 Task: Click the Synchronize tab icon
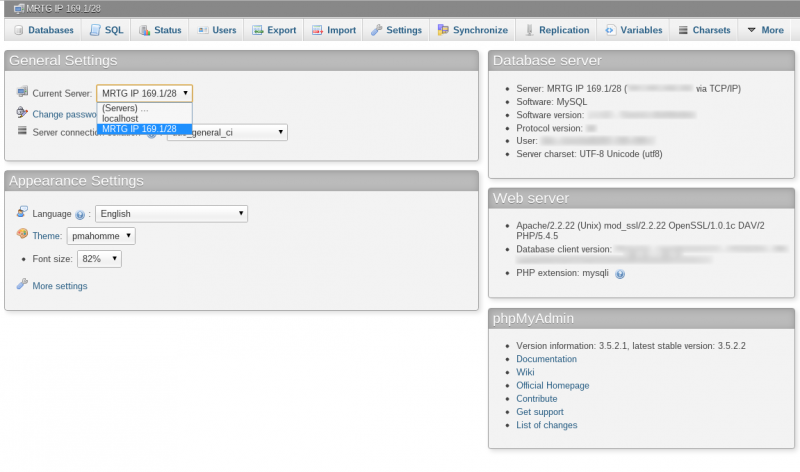[x=443, y=30]
